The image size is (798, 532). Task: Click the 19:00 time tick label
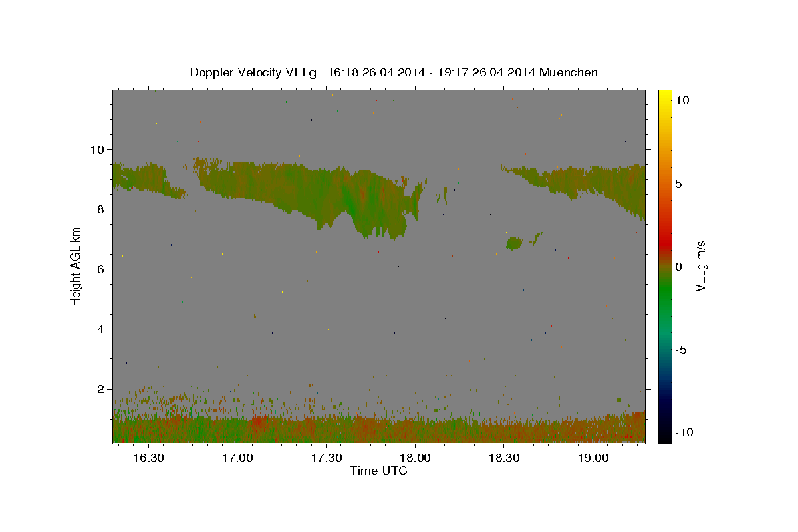coord(593,458)
